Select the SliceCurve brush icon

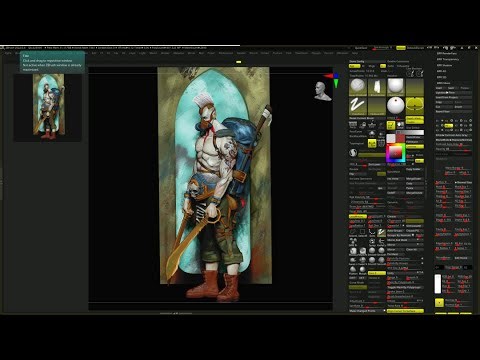click(x=372, y=232)
